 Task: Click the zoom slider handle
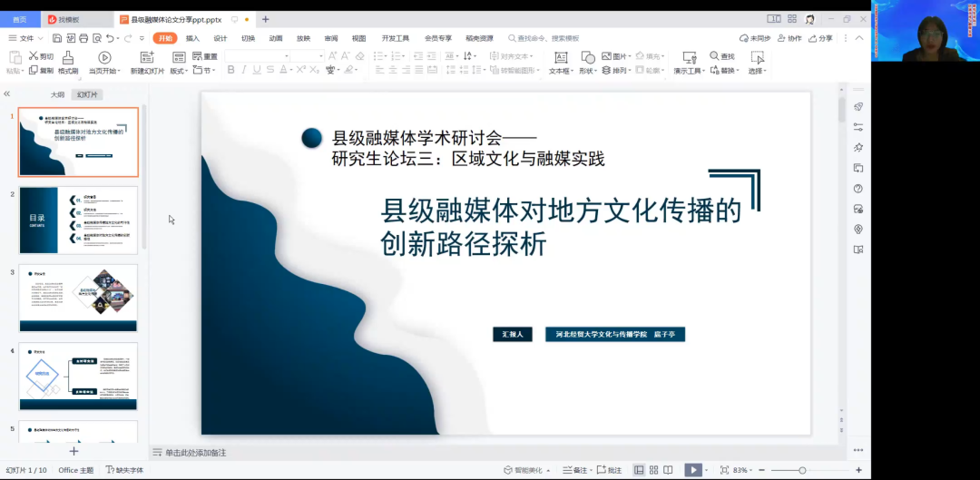[x=802, y=470]
